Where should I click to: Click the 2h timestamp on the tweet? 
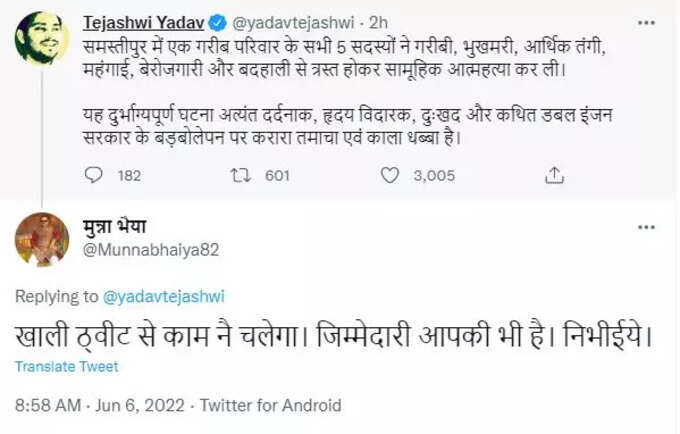click(378, 23)
